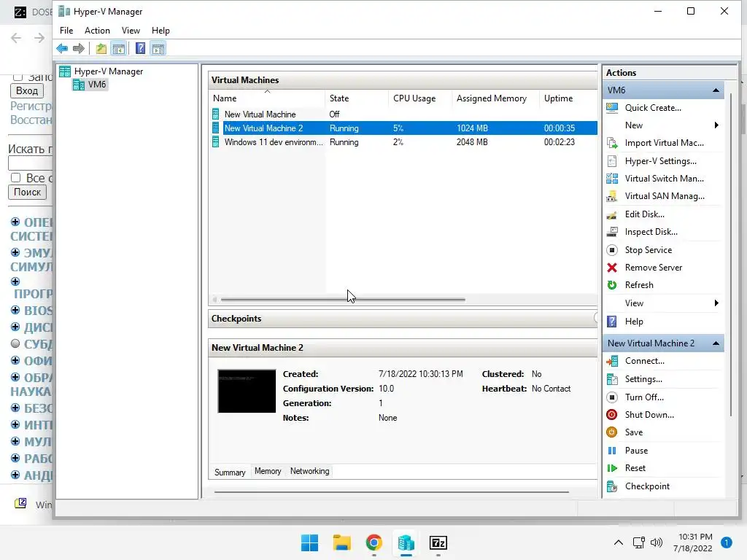747x560 pixels.
Task: Switch to the Memory tab
Action: point(268,471)
